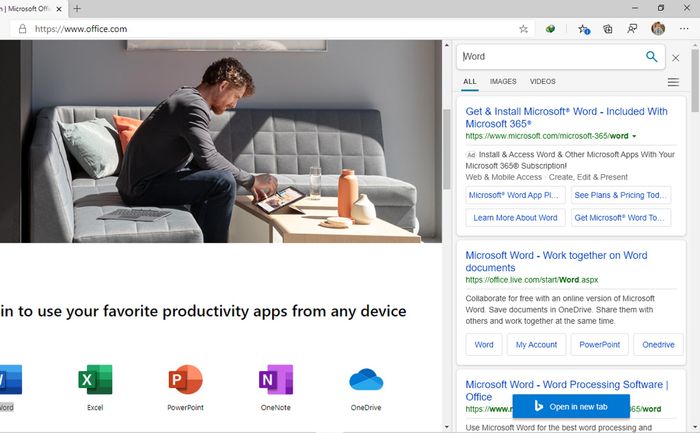This screenshot has height=433, width=700.
Task: Close the Microsoft Office browser tab
Action: click(59, 8)
